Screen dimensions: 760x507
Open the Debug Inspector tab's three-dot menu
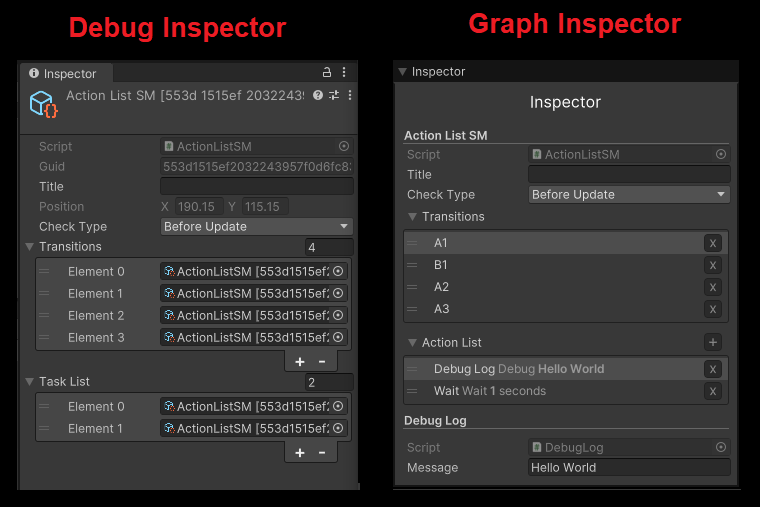344,73
